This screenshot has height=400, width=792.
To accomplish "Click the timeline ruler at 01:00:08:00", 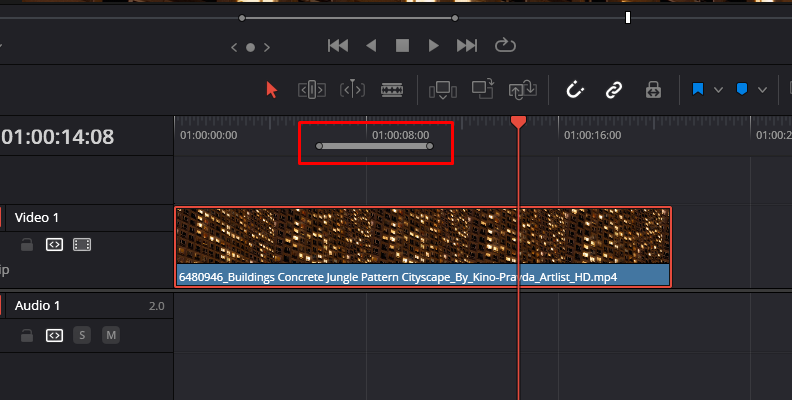I will [x=401, y=135].
